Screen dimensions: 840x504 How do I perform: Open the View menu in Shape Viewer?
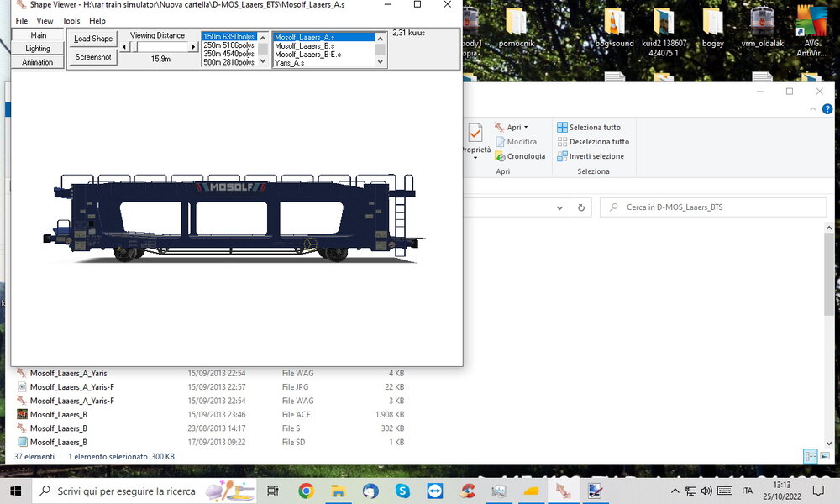click(45, 21)
